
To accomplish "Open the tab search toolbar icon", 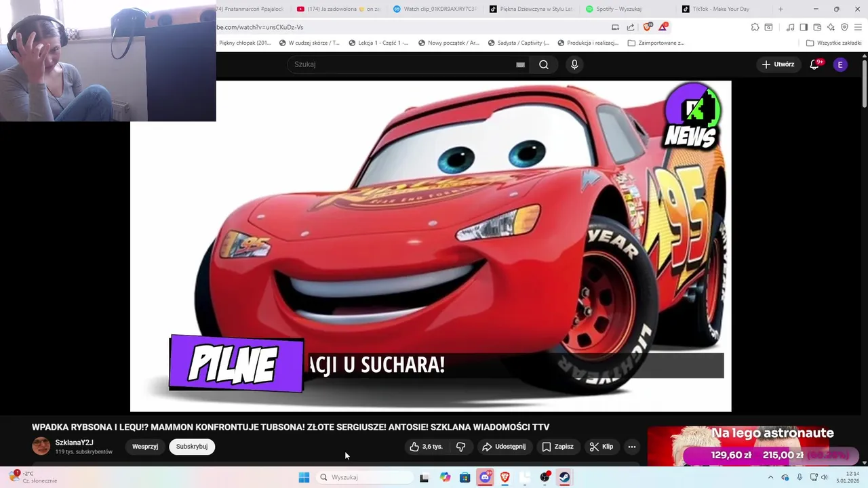I will (x=768, y=27).
